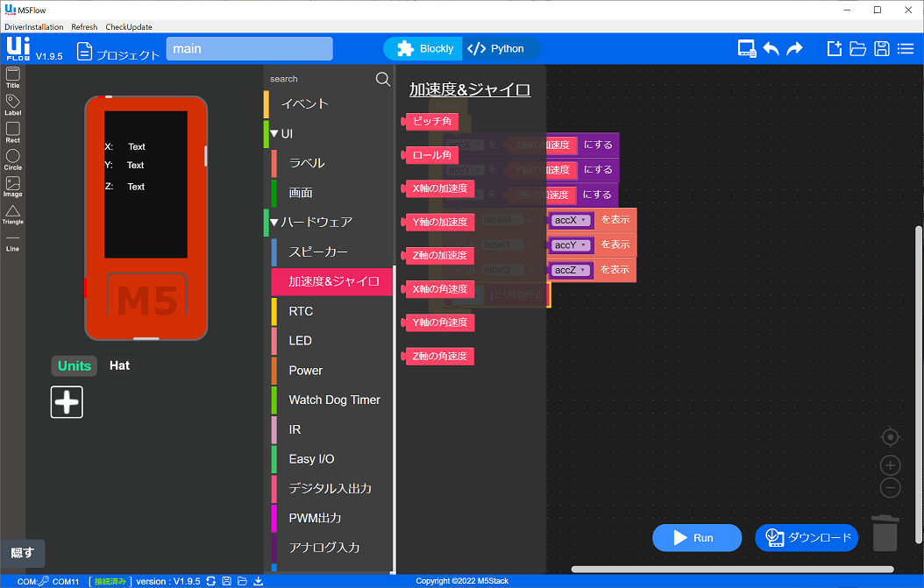Run the program on the device
The height and width of the screenshot is (588, 924).
697,537
